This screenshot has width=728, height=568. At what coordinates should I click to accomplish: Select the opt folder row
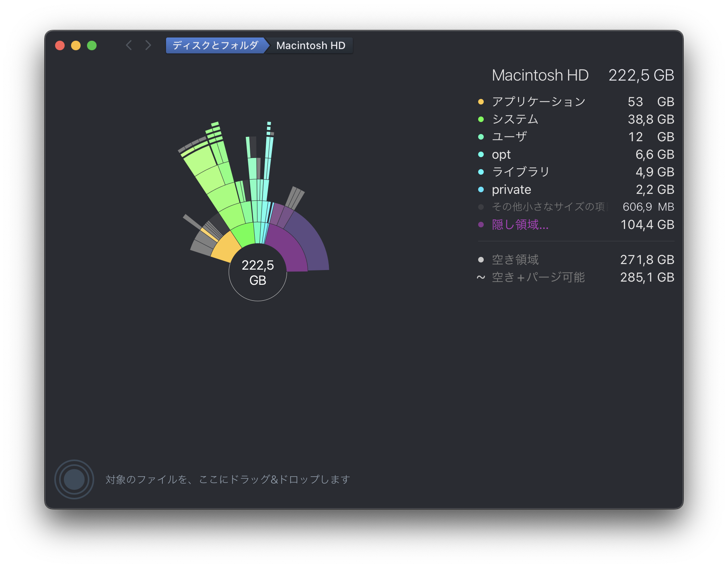click(x=576, y=154)
